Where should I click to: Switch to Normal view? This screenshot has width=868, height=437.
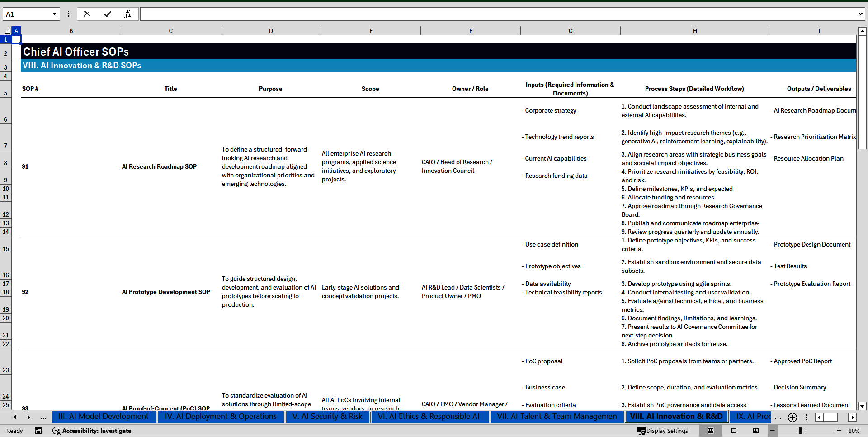pyautogui.click(x=710, y=431)
